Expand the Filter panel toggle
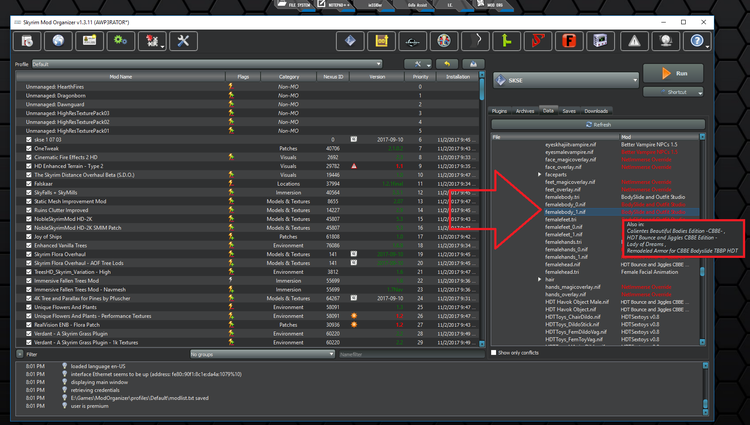This screenshot has width=750, height=425. (20, 354)
